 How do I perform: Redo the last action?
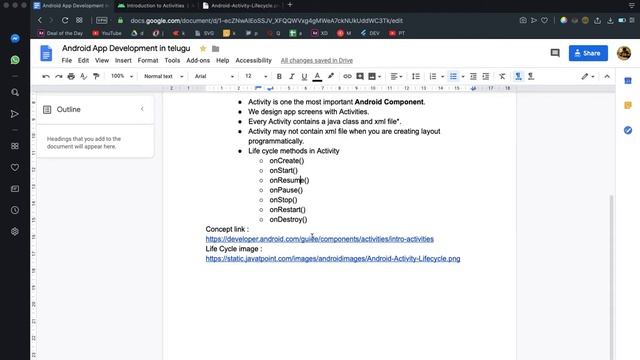[x=58, y=76]
